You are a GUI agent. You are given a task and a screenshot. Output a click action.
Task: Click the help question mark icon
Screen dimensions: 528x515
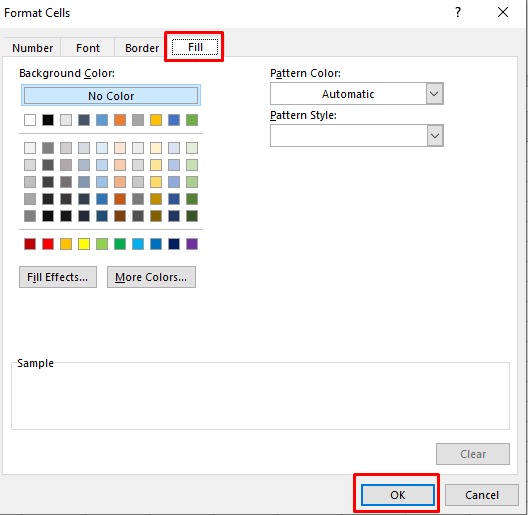click(458, 12)
